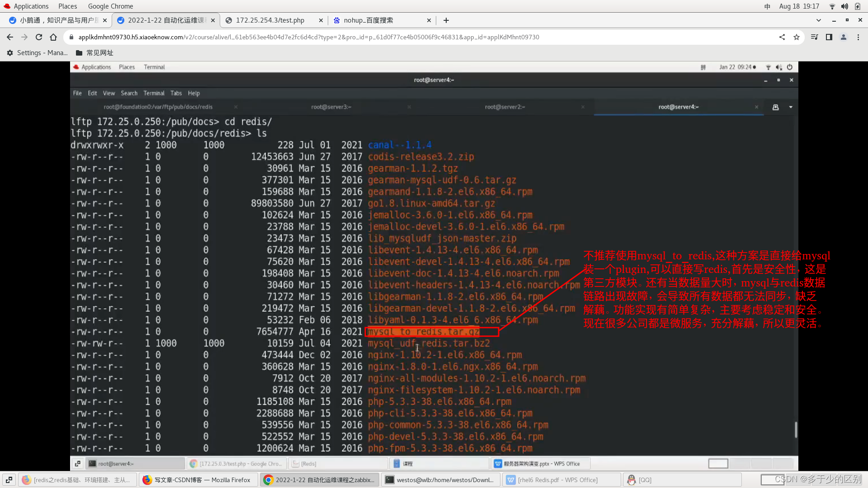Click the input method 中 indicator
Screen dimensions: 868x488
pyautogui.click(x=767, y=6)
